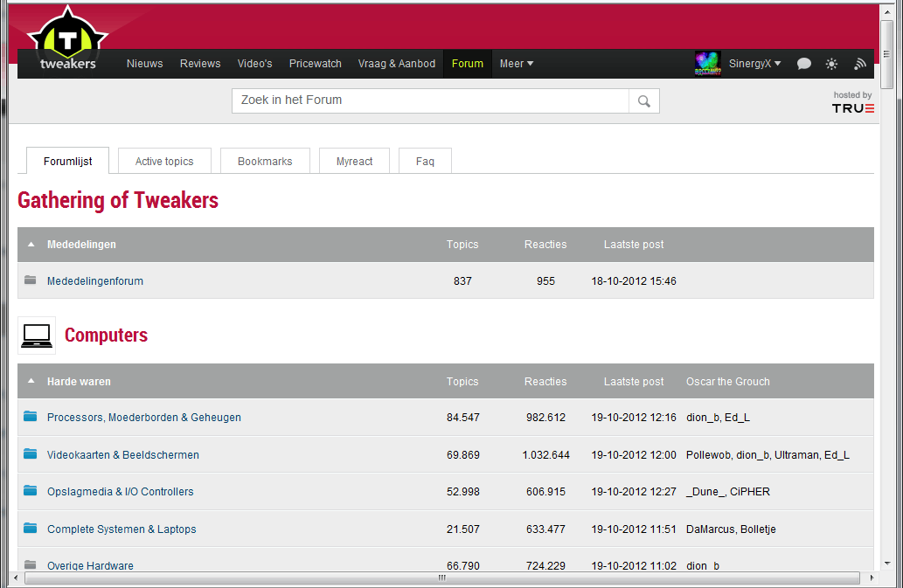Expand the Meer dropdown menu
This screenshot has height=588, width=903.
click(517, 63)
